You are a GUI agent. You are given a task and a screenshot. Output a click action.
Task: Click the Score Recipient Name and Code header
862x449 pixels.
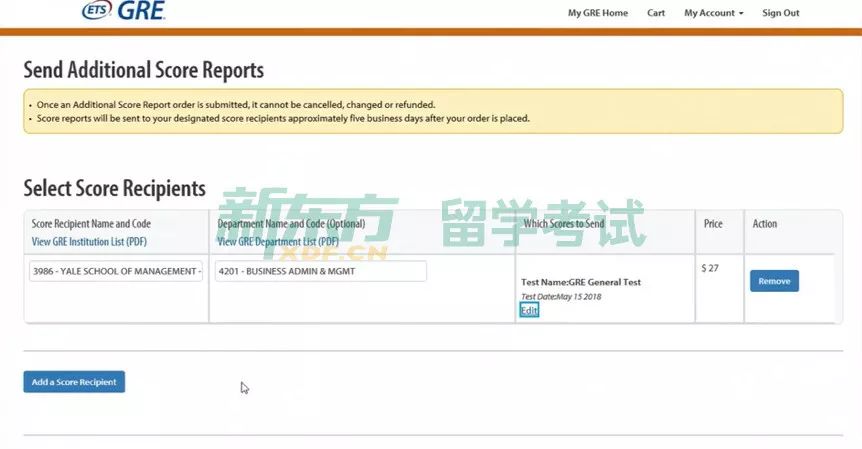(91, 224)
